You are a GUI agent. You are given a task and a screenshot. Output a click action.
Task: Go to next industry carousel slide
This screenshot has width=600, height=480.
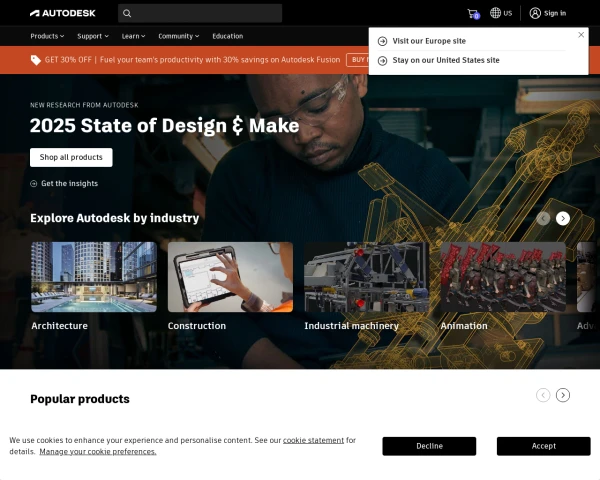(562, 219)
